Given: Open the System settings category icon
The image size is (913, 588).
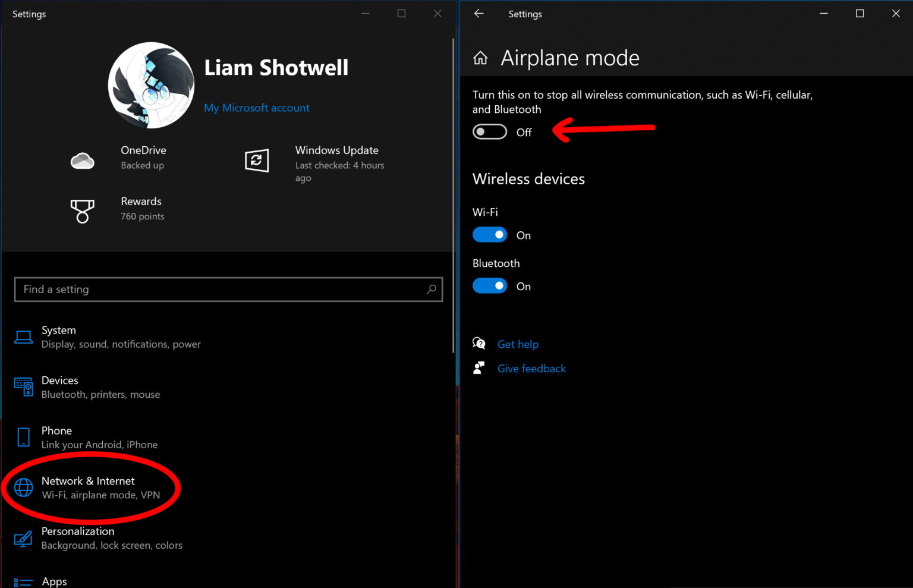Looking at the screenshot, I should 23,337.
